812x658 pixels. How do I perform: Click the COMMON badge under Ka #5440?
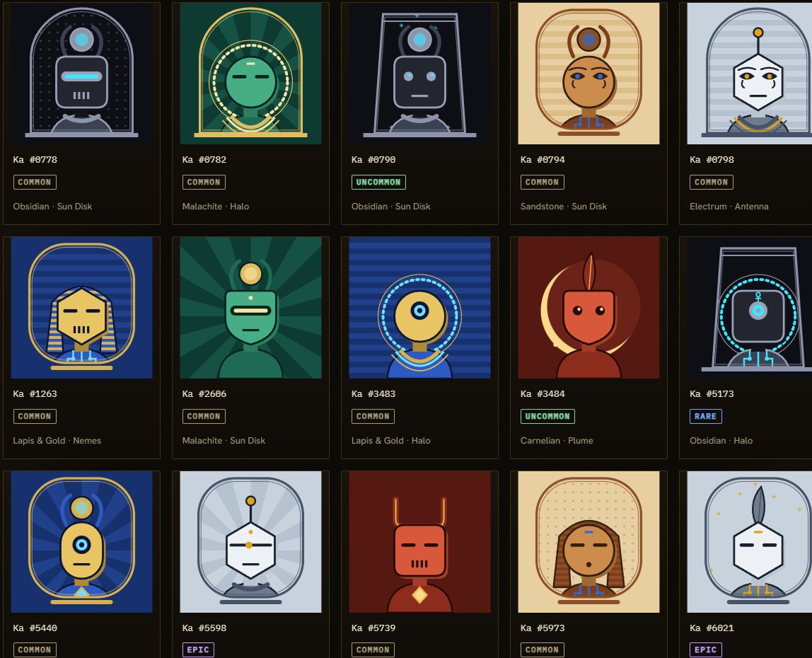(35, 650)
